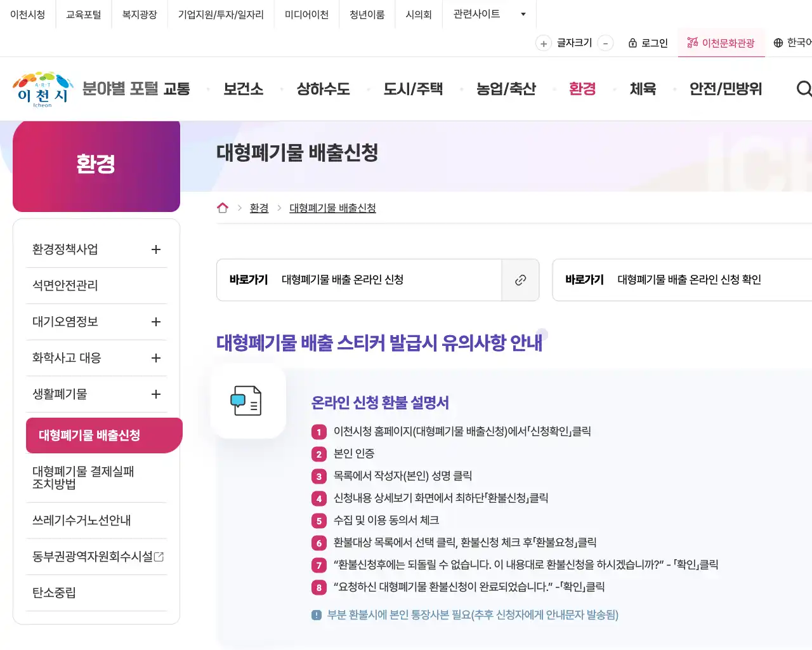The height and width of the screenshot is (650, 812).
Task: Click step text 수집 및 이용 동의서 체크
Action: (386, 521)
